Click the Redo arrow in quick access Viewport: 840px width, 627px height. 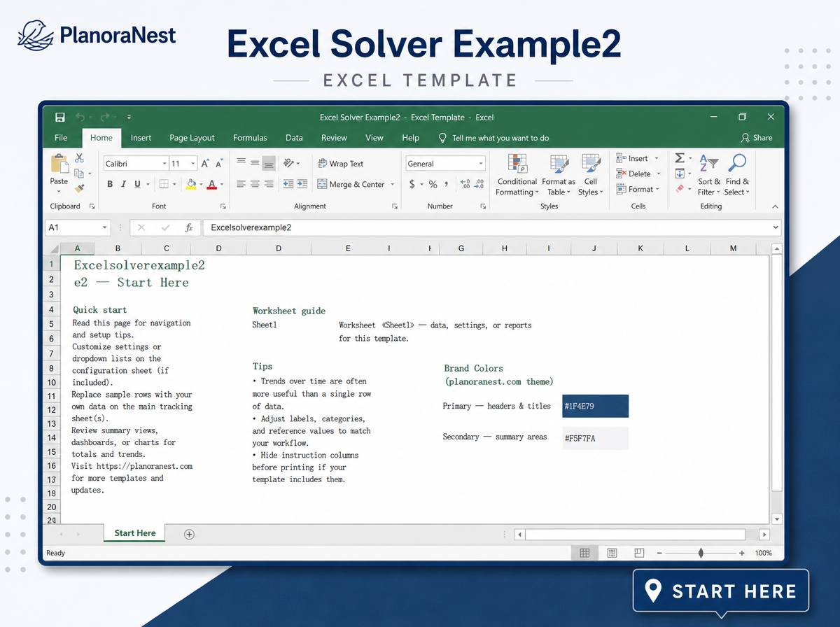click(x=105, y=118)
